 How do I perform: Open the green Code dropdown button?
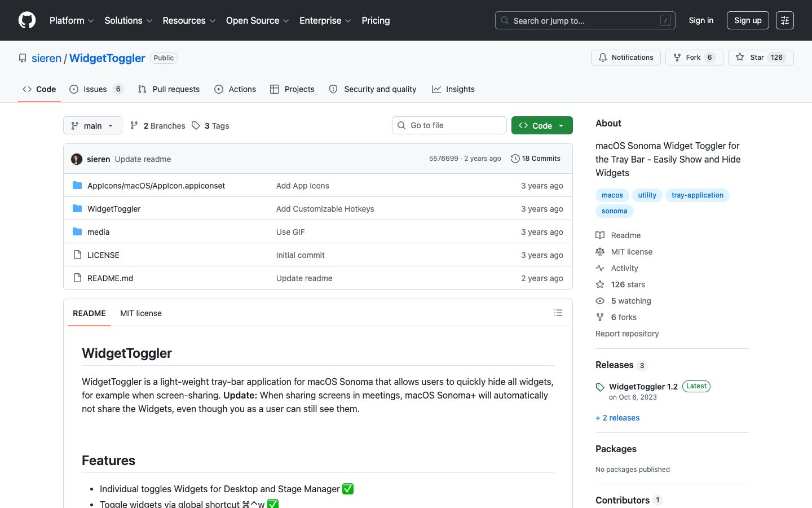(542, 125)
